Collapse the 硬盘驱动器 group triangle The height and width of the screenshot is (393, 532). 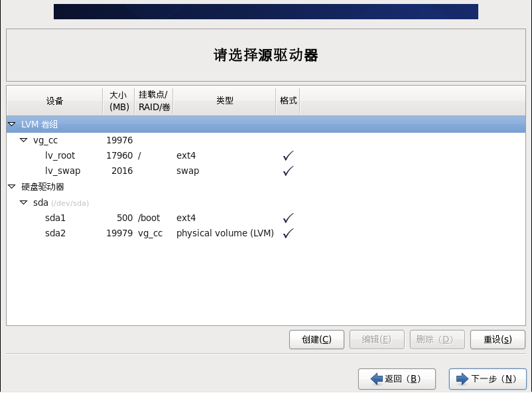point(12,187)
